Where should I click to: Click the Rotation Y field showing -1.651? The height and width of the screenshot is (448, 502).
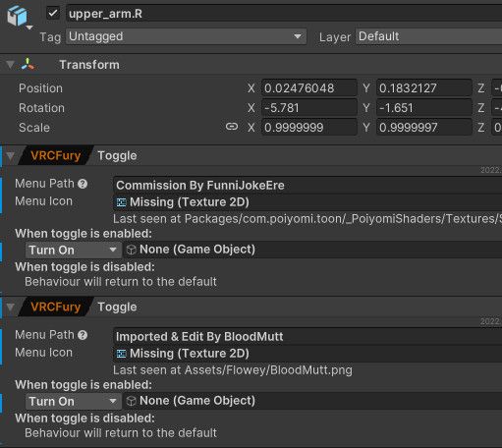pyautogui.click(x=424, y=108)
